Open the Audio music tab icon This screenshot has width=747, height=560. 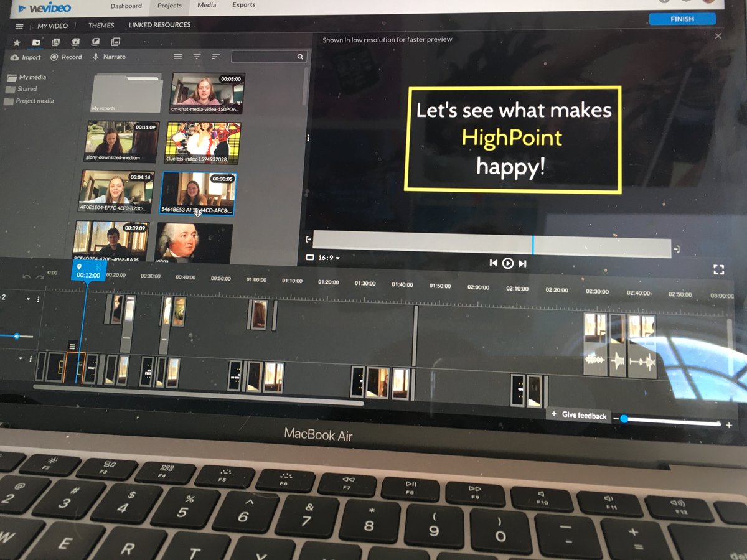[75, 42]
